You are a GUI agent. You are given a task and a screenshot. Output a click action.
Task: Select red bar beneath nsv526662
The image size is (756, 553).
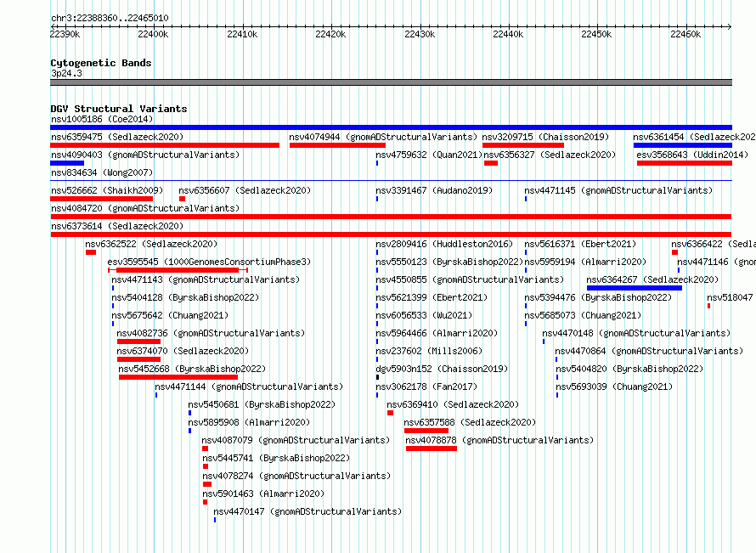[x=102, y=199]
